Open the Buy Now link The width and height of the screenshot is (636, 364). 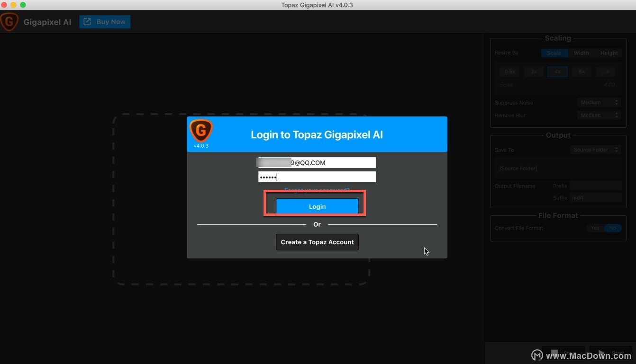pos(105,22)
